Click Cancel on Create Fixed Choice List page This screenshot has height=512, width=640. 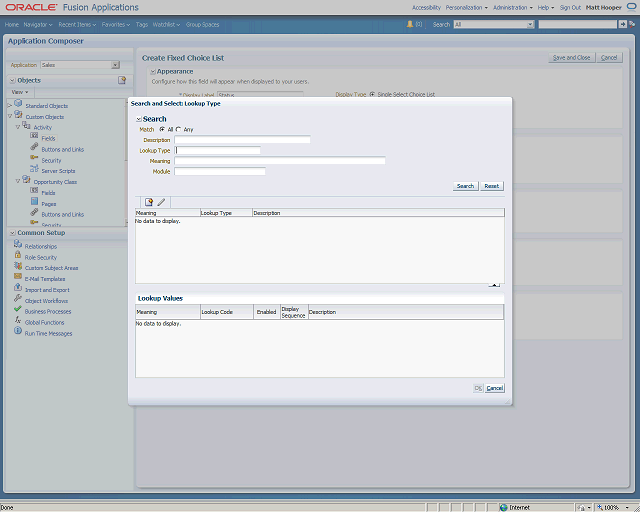(x=609, y=58)
